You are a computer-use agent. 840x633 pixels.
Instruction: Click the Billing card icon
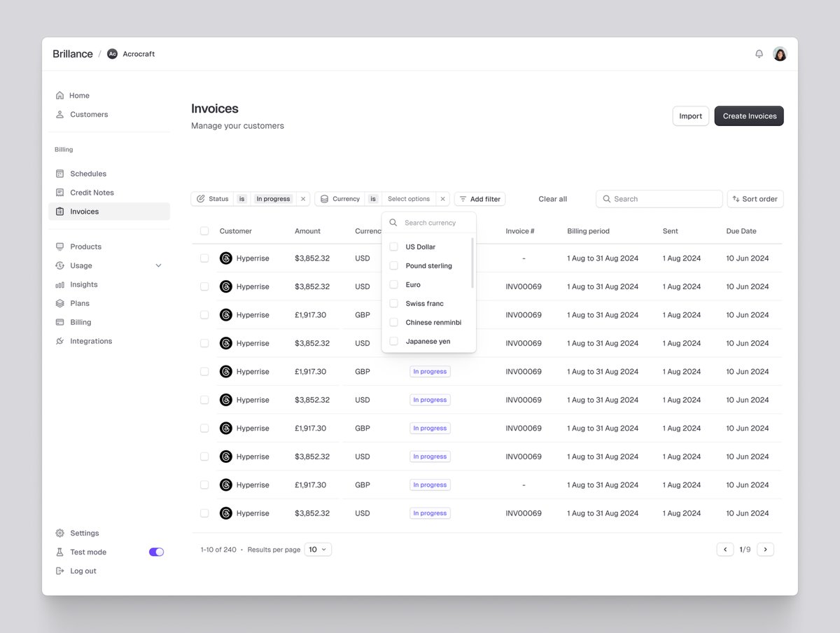pyautogui.click(x=59, y=322)
